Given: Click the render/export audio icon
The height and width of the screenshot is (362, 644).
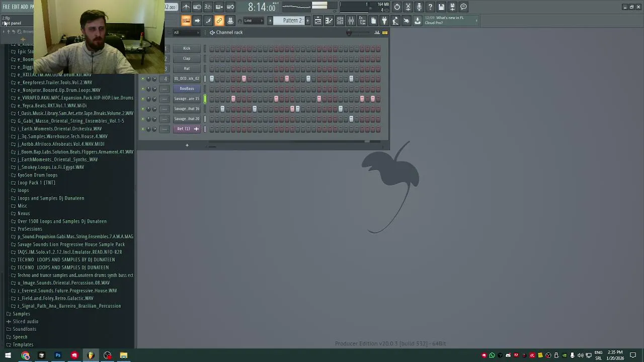Looking at the screenshot, I should pyautogui.click(x=452, y=7).
